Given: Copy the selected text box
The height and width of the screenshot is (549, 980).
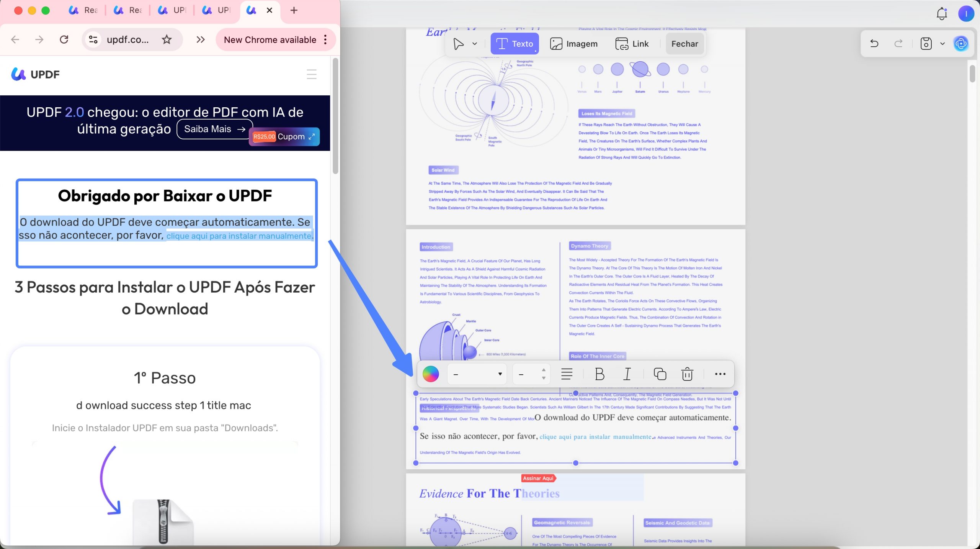Looking at the screenshot, I should pyautogui.click(x=660, y=374).
